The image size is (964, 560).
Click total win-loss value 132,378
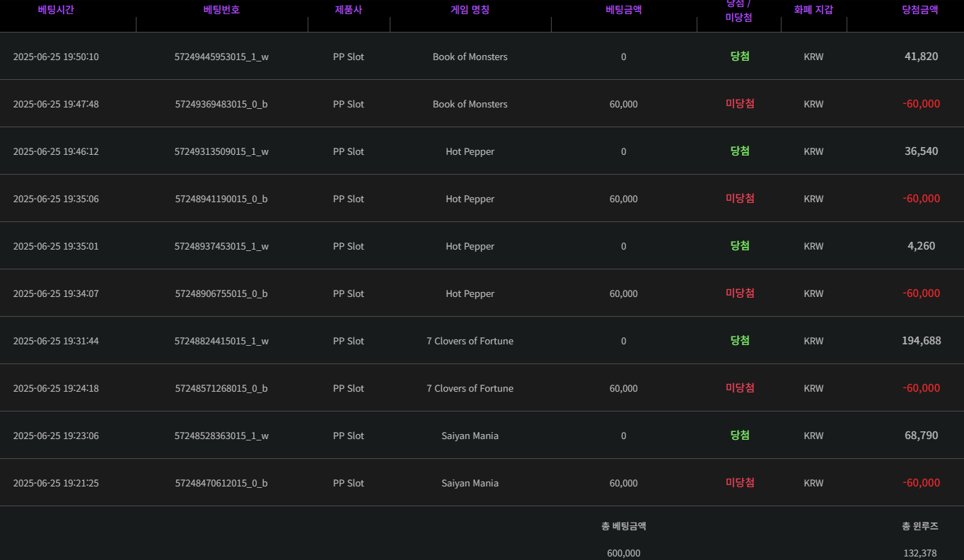click(x=920, y=553)
